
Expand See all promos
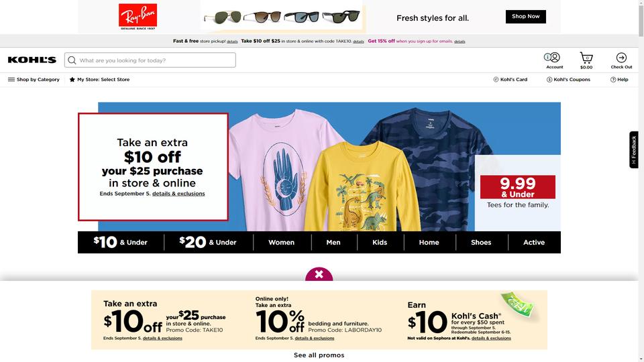319,355
